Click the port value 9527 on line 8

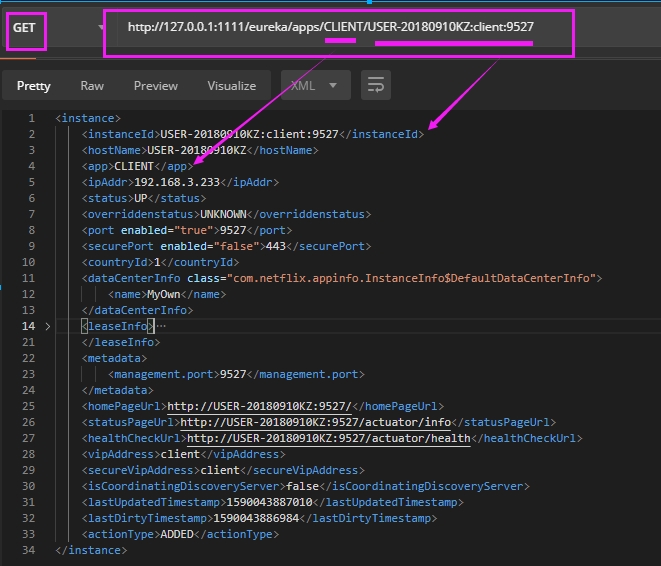point(233,231)
